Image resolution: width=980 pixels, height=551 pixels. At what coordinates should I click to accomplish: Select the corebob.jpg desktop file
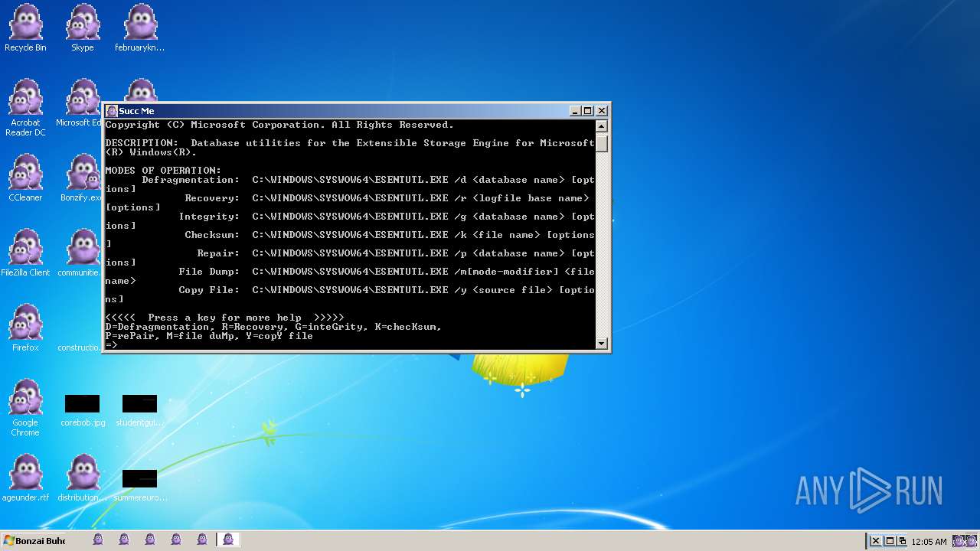click(83, 411)
